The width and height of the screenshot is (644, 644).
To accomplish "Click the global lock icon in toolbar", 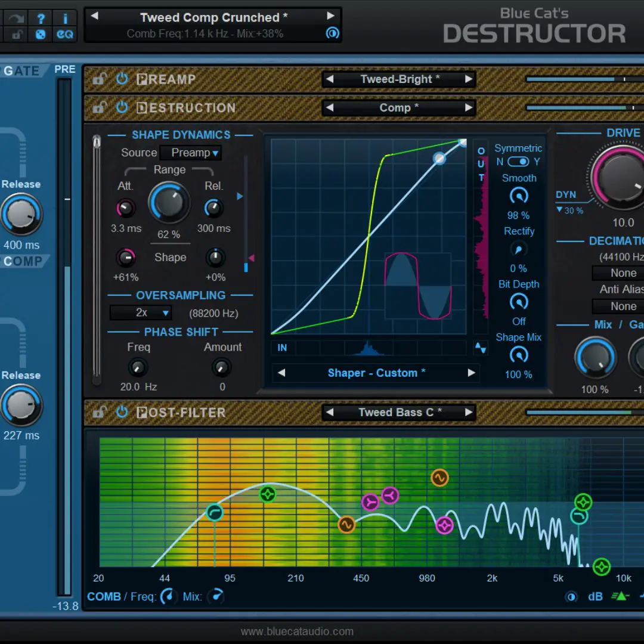I will point(17,35).
